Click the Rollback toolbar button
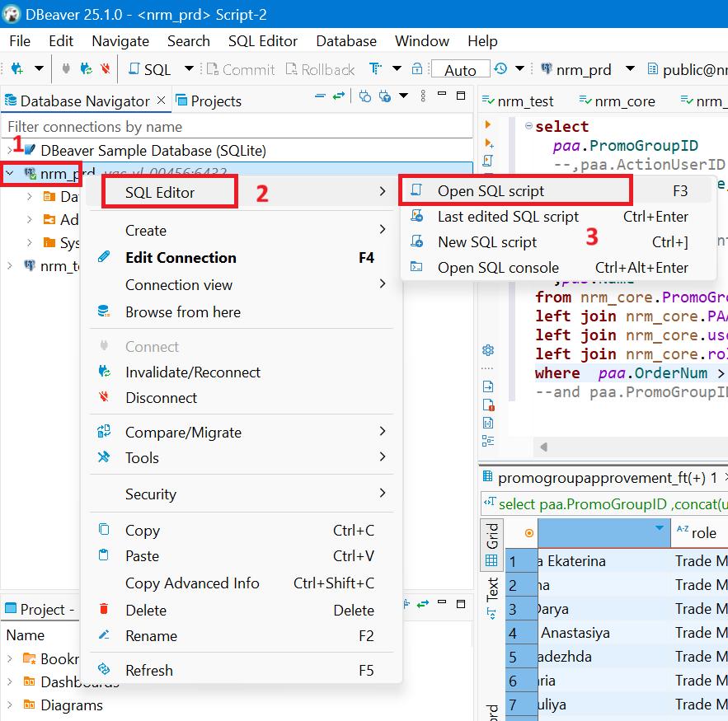Image resolution: width=728 pixels, height=721 pixels. [x=321, y=69]
